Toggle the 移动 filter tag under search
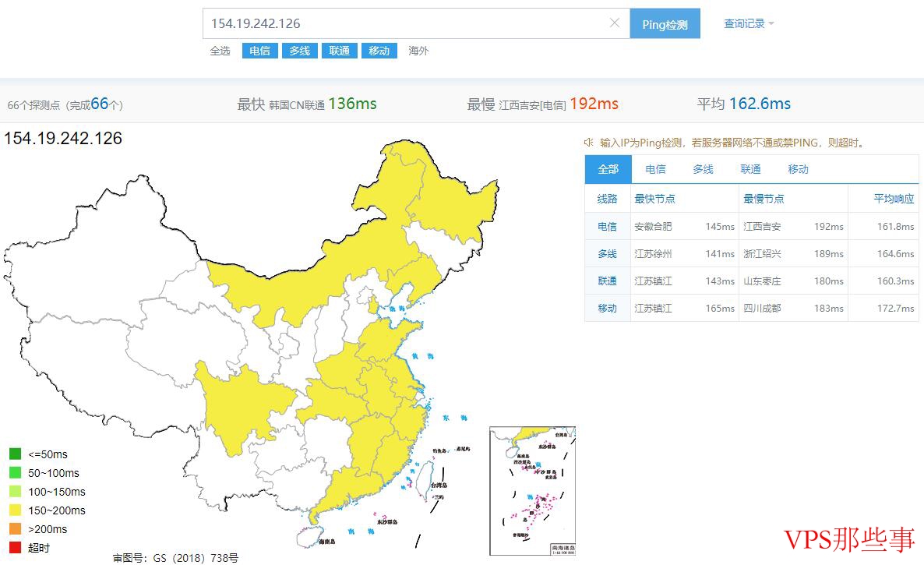The image size is (924, 565). pos(379,51)
